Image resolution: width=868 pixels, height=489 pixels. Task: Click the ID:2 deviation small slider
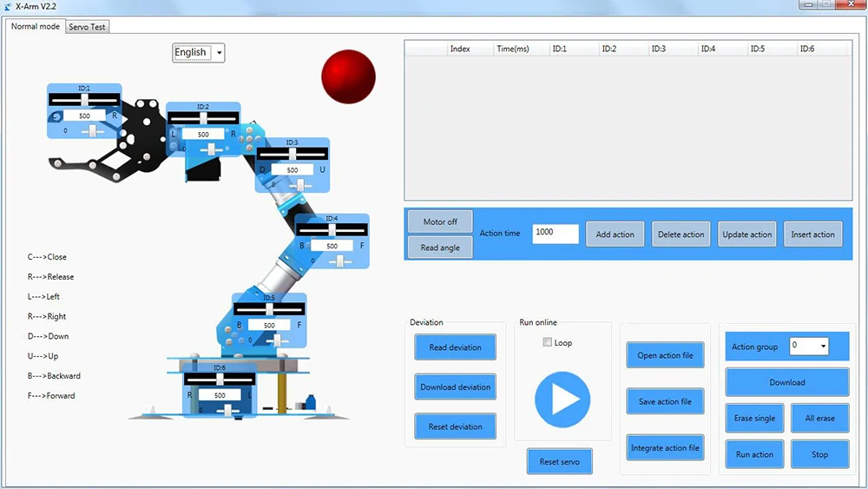pyautogui.click(x=211, y=149)
